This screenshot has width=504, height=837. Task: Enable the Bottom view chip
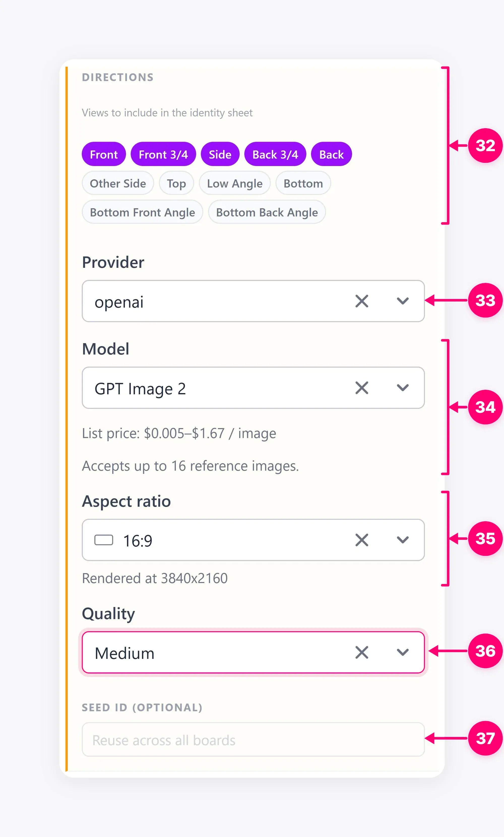[303, 183]
